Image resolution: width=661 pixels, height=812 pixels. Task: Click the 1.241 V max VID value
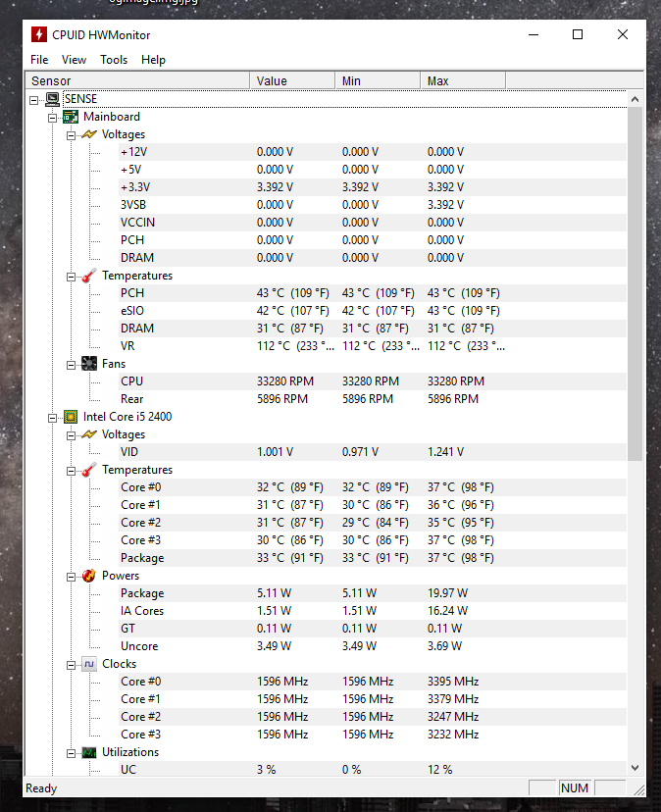click(445, 452)
